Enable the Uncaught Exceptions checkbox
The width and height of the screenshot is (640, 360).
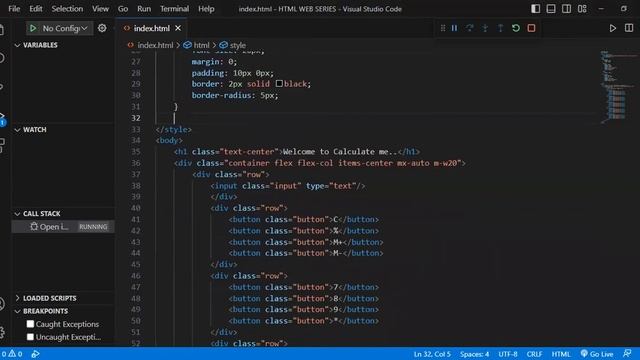pos(30,337)
